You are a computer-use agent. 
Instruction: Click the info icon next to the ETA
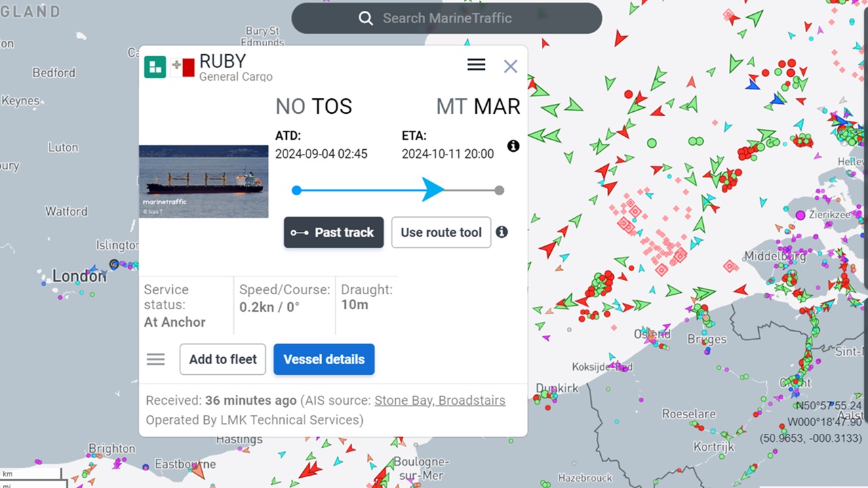click(x=513, y=146)
